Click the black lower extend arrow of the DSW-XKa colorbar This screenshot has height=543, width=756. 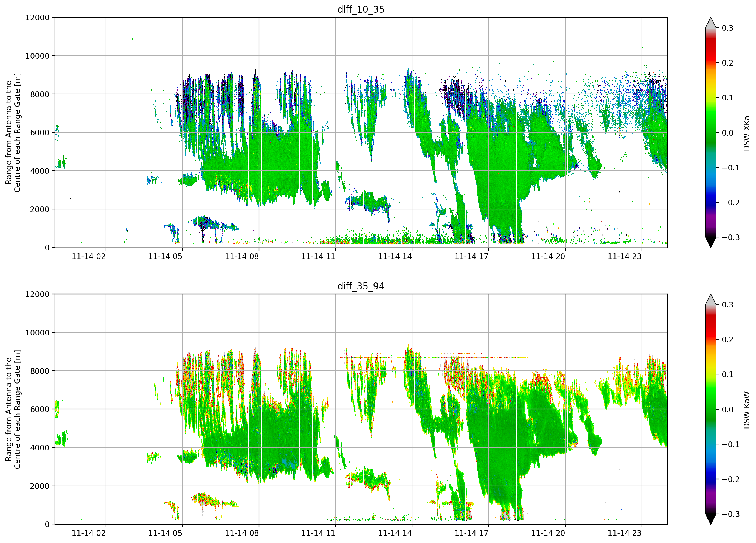[x=711, y=242]
